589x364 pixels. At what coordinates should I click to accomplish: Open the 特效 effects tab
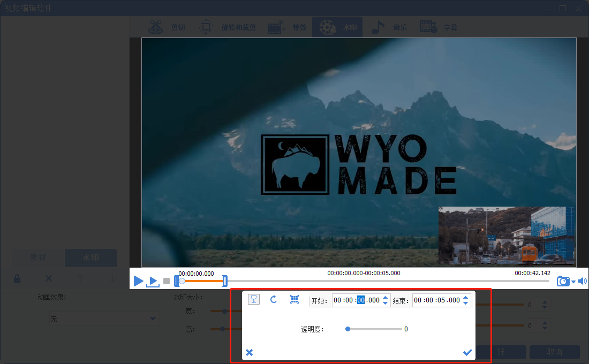(288, 27)
